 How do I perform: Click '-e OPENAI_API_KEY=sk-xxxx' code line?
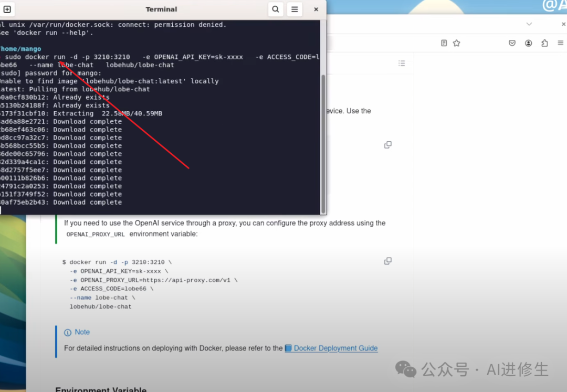pos(119,271)
